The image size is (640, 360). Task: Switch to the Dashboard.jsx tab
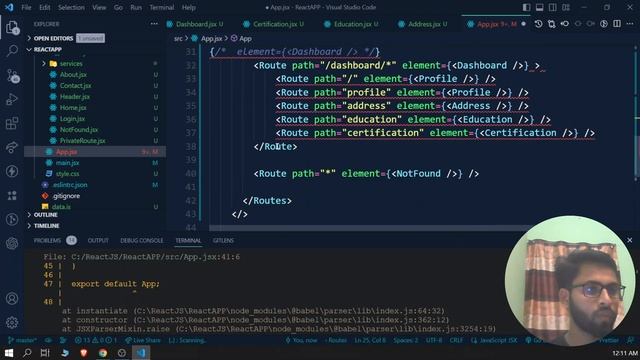pyautogui.click(x=195, y=24)
